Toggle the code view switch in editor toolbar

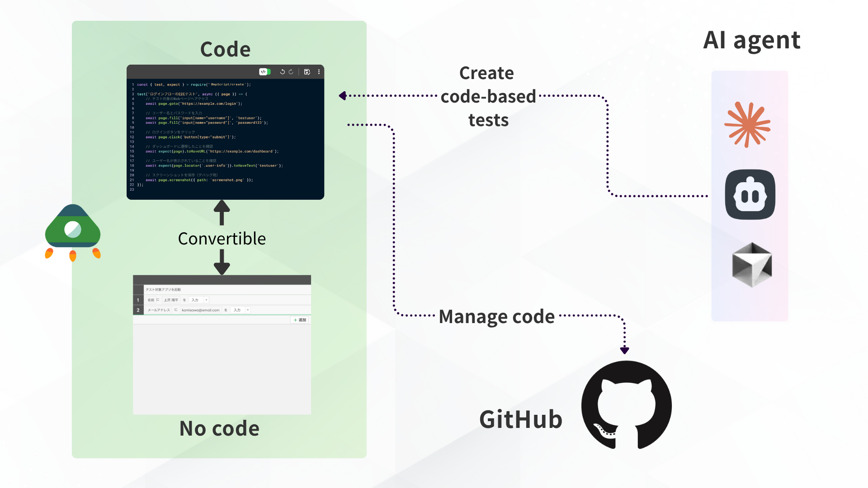coord(265,72)
